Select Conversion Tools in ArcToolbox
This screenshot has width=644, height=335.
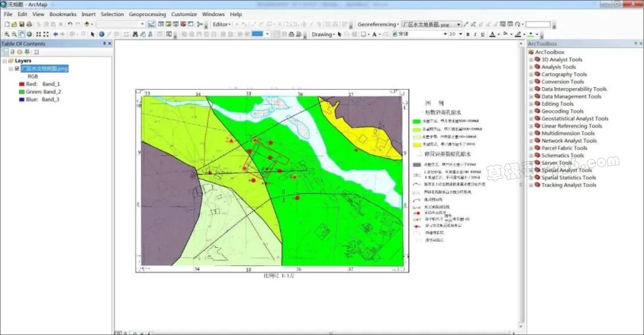562,82
